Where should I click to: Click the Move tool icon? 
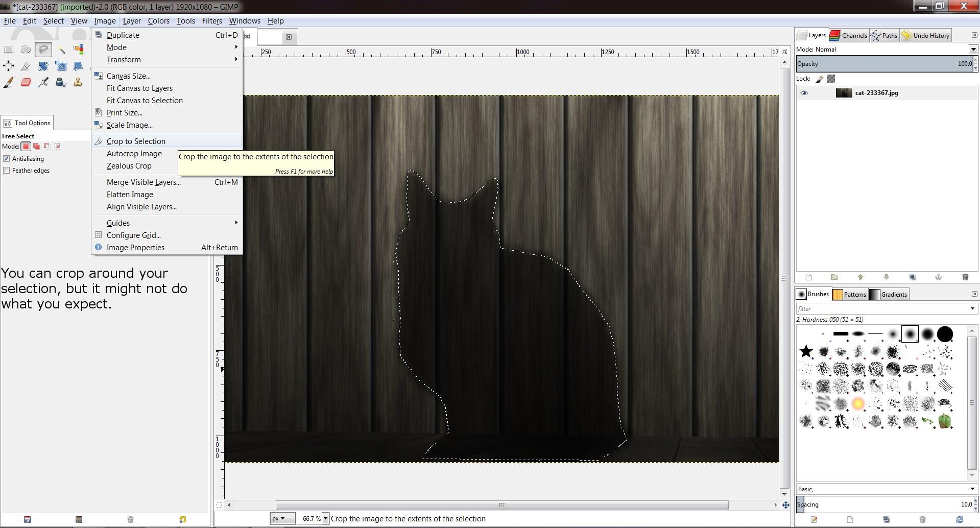pyautogui.click(x=9, y=66)
